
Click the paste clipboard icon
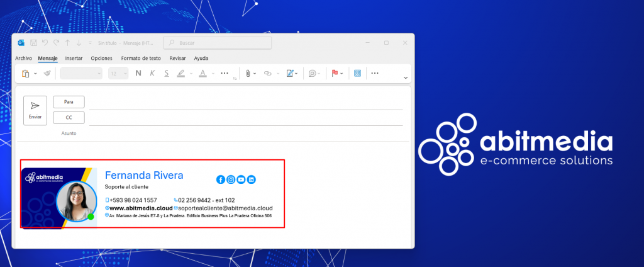[26, 73]
